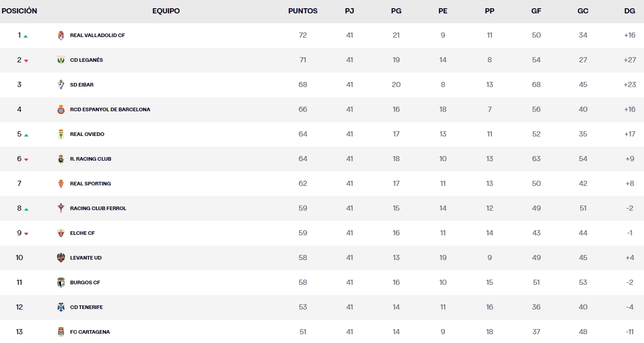Click the RCD Espanyol de Barcelona crest
Image resolution: width=644 pixels, height=343 pixels.
click(x=62, y=109)
